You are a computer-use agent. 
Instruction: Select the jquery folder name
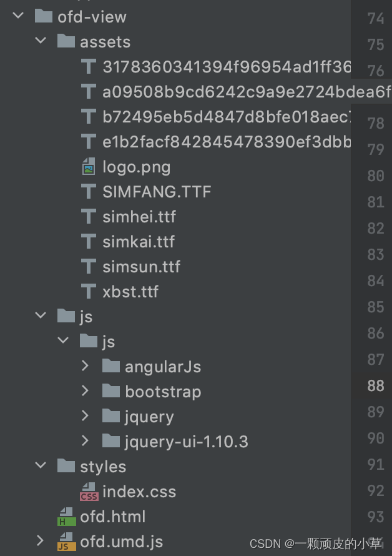(149, 417)
